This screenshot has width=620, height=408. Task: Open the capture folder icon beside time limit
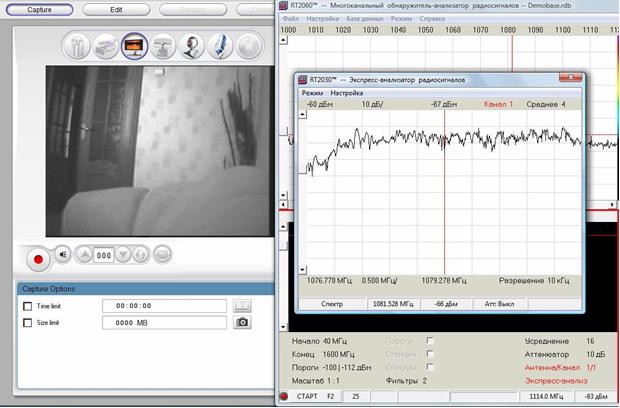tap(242, 306)
